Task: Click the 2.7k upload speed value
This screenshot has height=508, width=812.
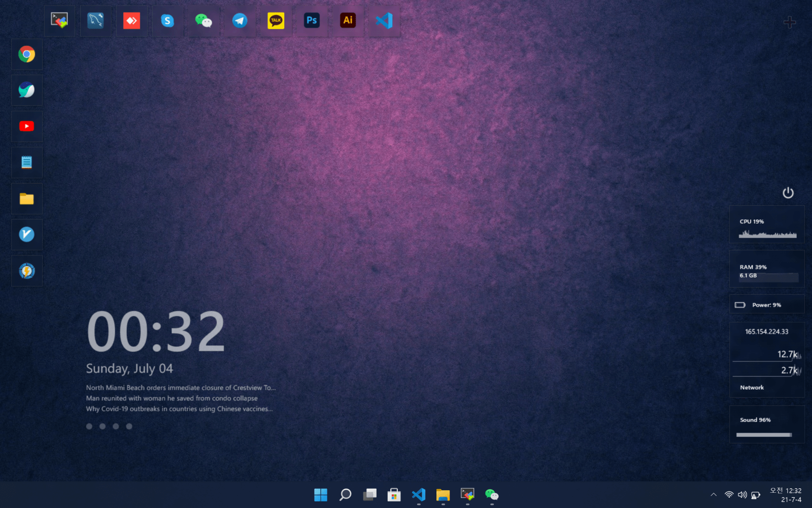Action: click(x=789, y=370)
